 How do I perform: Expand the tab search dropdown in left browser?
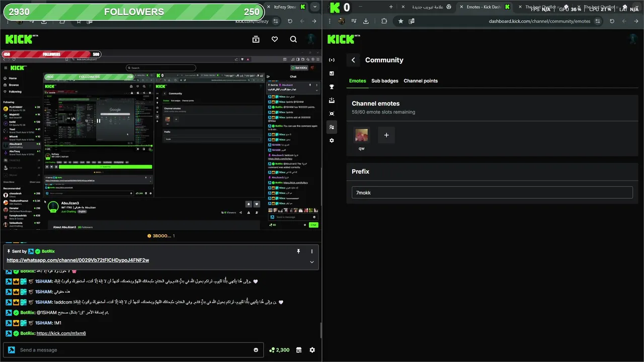314,7
